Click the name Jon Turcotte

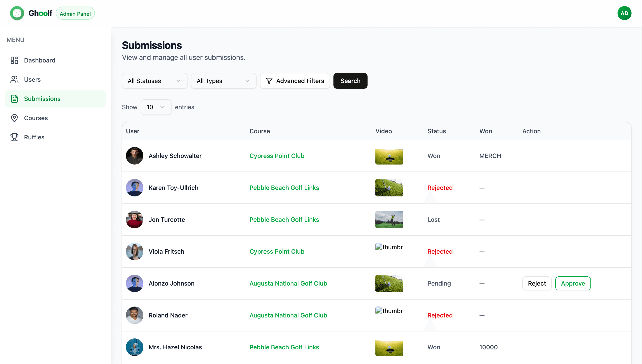tap(167, 220)
